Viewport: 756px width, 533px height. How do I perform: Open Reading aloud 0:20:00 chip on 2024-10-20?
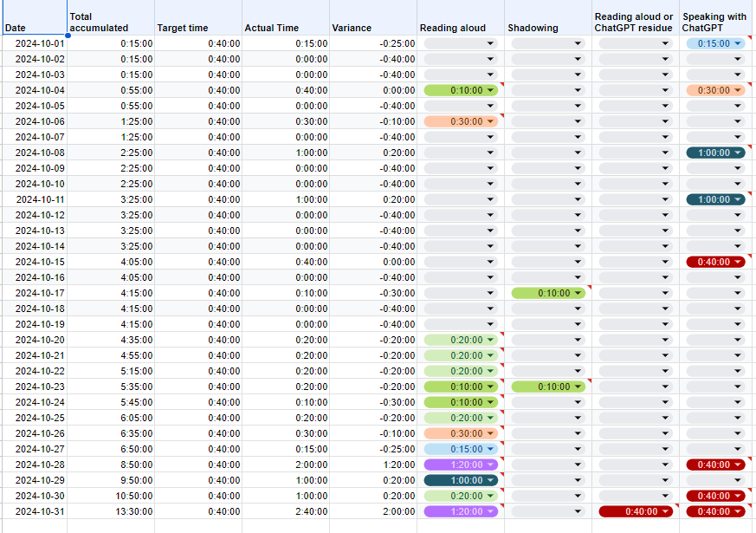click(461, 340)
